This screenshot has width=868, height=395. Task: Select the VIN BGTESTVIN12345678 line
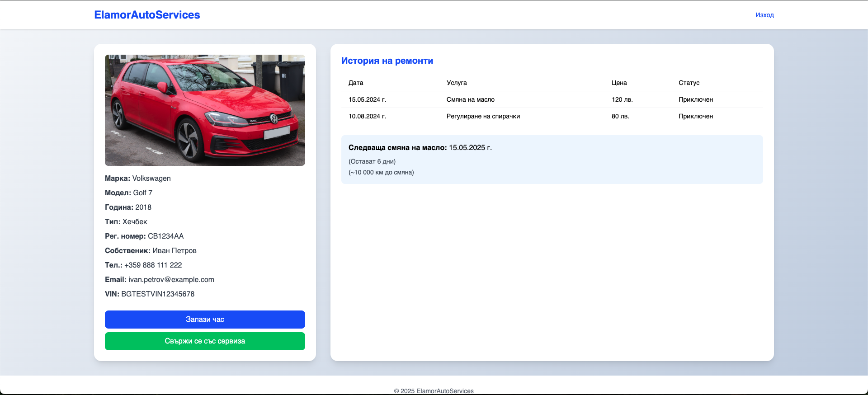[150, 294]
